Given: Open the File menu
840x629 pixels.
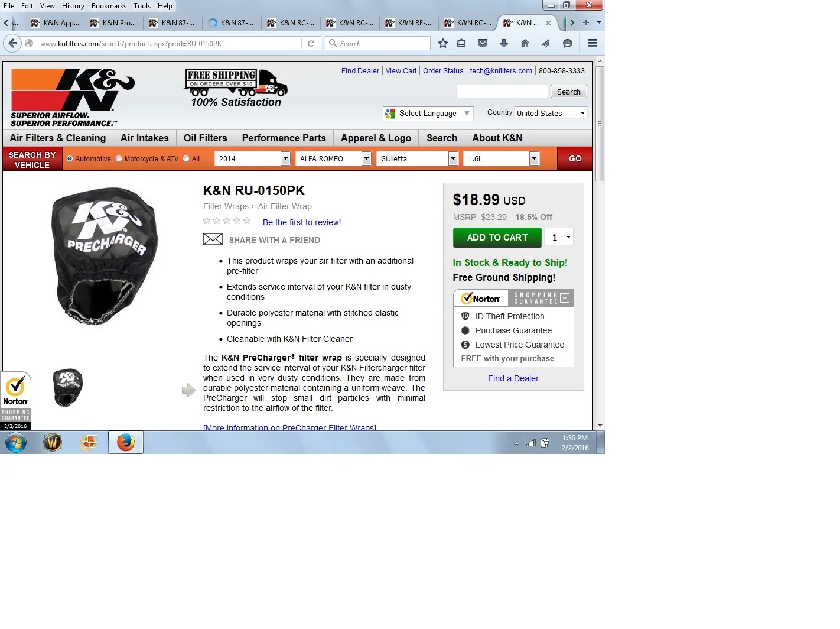Looking at the screenshot, I should point(9,6).
